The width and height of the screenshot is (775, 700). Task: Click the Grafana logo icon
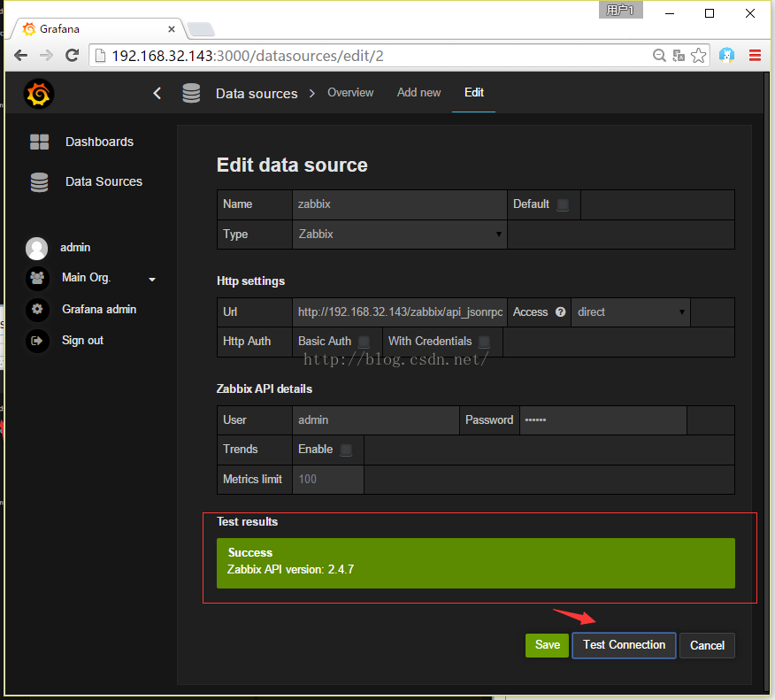click(x=39, y=94)
